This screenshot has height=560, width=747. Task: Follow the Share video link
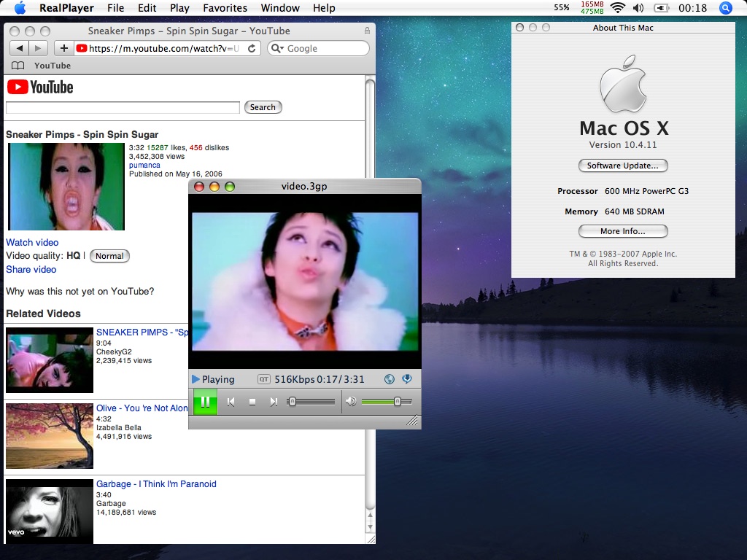(31, 270)
